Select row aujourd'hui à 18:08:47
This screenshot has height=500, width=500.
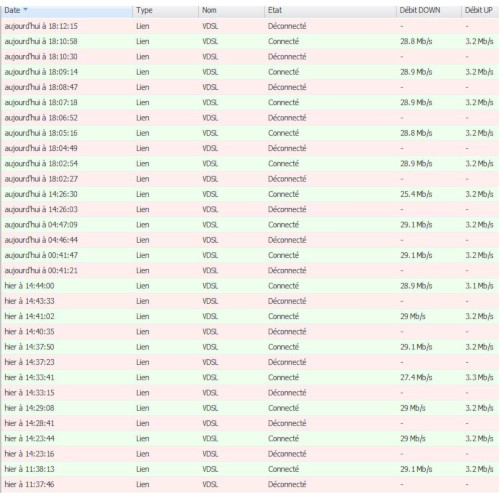click(x=250, y=87)
